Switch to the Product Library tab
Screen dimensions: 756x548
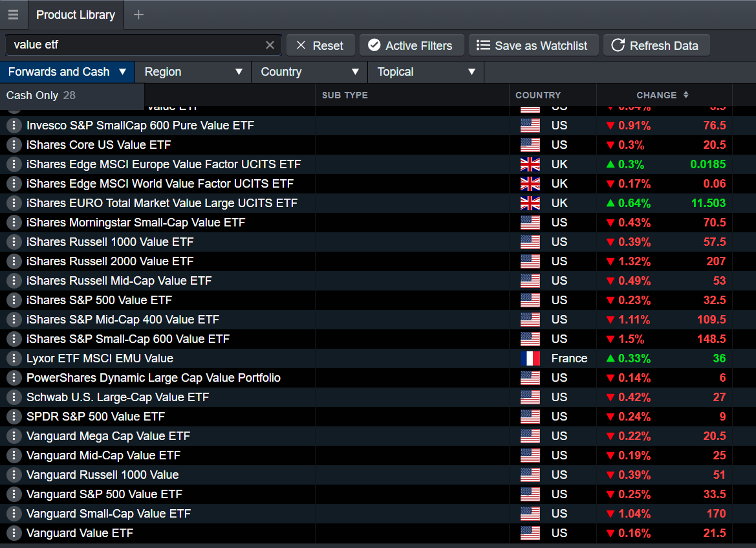pyautogui.click(x=76, y=15)
